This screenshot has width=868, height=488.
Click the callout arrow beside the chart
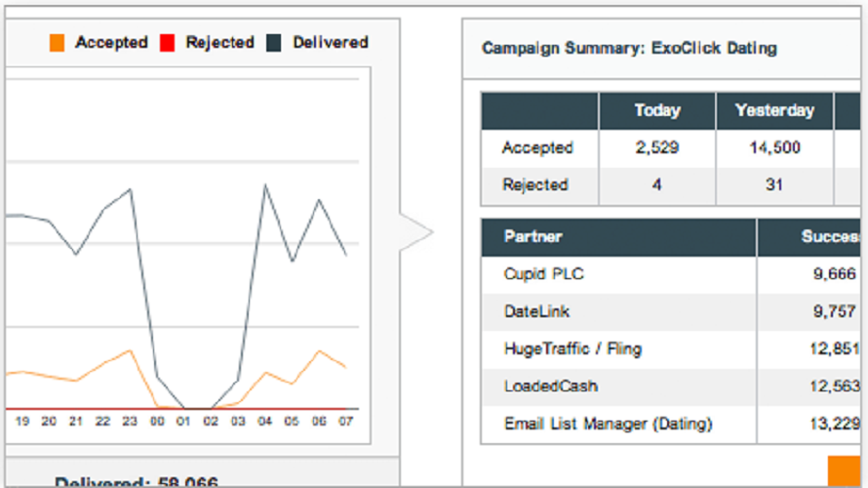click(x=415, y=232)
